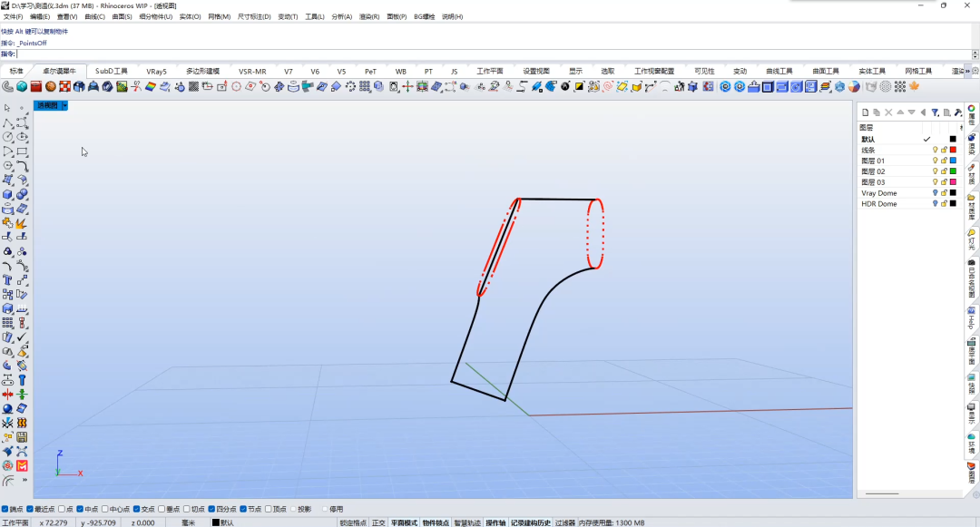This screenshot has height=527, width=980.
Task: Expand toolbar tabs overflow chevron
Action: (x=967, y=71)
